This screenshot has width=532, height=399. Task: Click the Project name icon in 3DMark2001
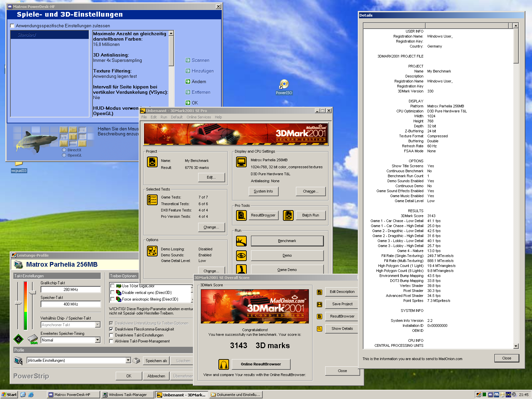[152, 162]
